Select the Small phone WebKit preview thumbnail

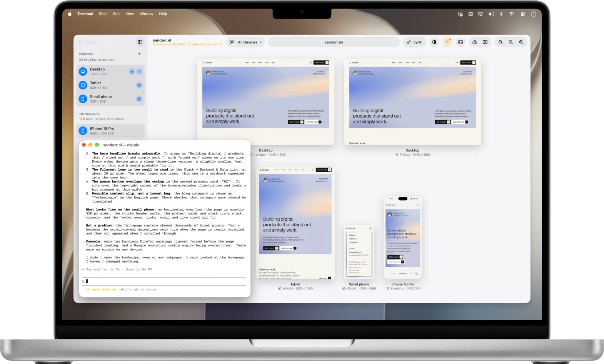359,252
